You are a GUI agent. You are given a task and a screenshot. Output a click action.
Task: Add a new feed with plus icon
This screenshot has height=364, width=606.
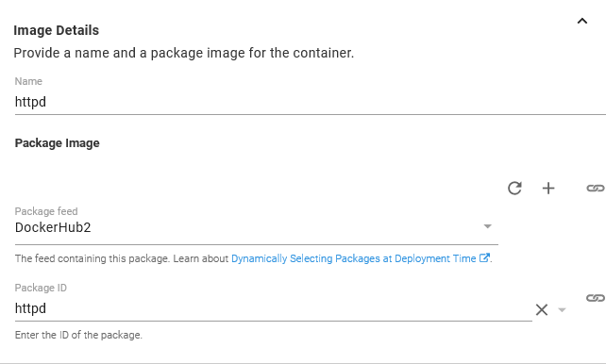[x=548, y=189]
